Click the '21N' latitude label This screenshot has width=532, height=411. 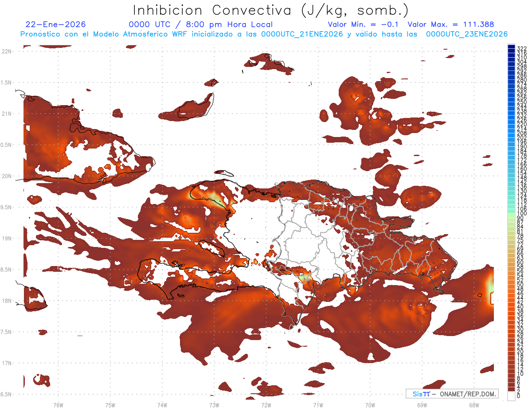click(7, 114)
